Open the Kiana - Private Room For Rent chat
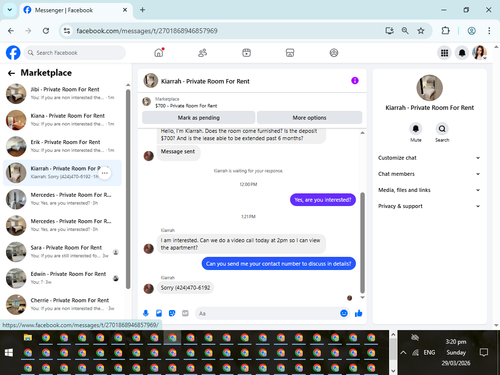 click(62, 120)
